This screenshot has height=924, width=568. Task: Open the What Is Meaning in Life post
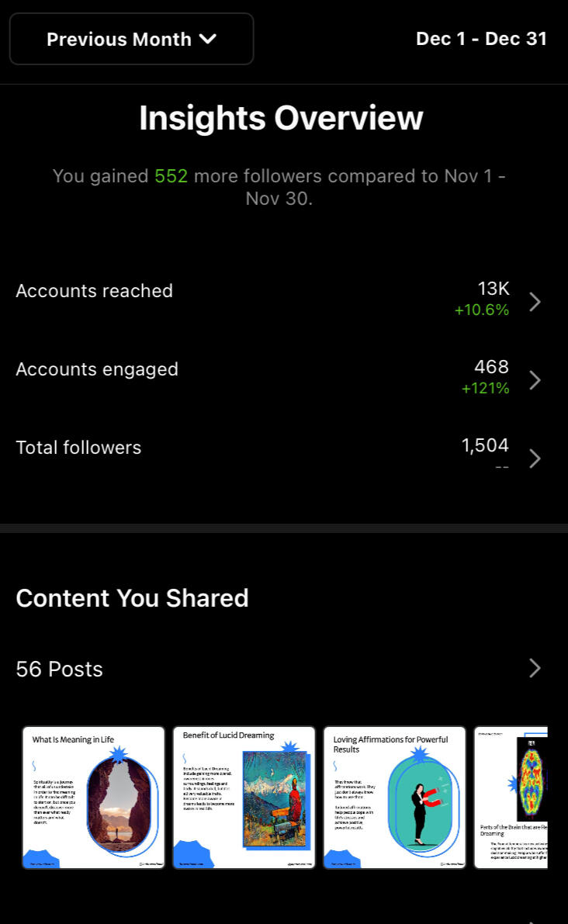tap(94, 797)
